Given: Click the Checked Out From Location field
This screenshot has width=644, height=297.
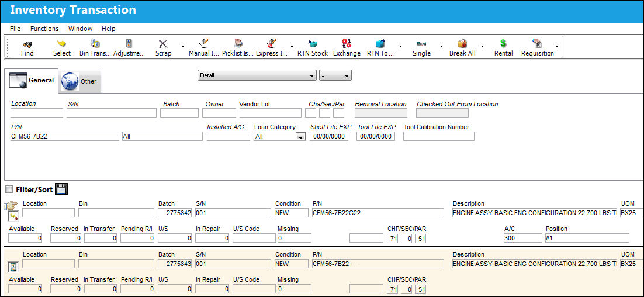Looking at the screenshot, I should [442, 113].
